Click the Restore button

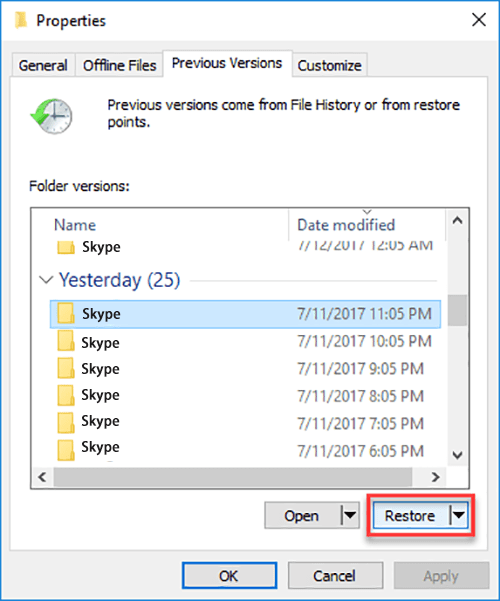pos(410,515)
